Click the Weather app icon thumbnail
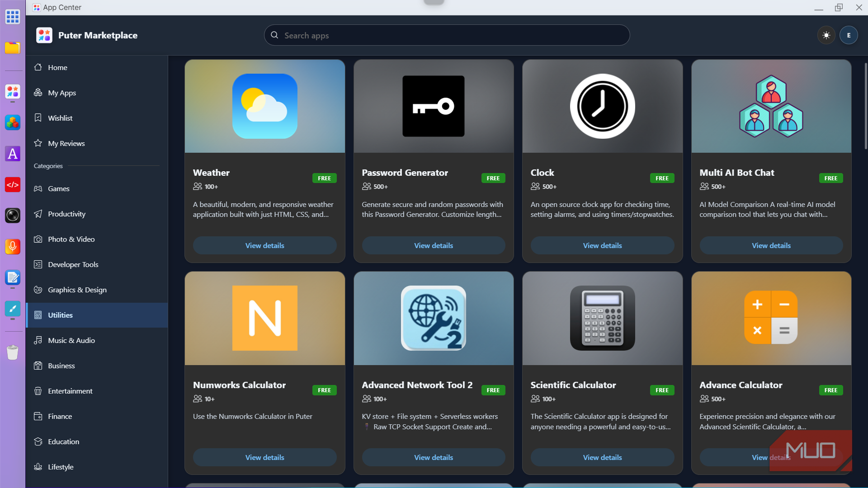 [265, 106]
